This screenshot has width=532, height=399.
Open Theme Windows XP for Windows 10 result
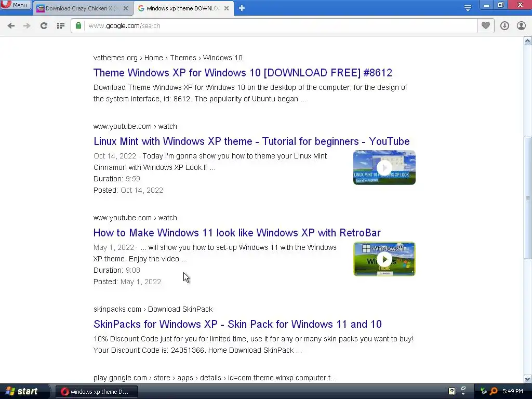pos(243,73)
